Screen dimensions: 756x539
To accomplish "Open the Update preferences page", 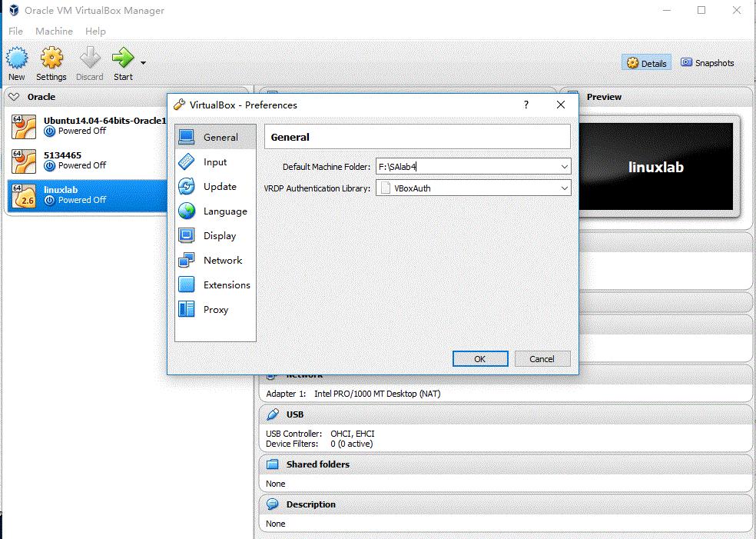I will point(215,186).
